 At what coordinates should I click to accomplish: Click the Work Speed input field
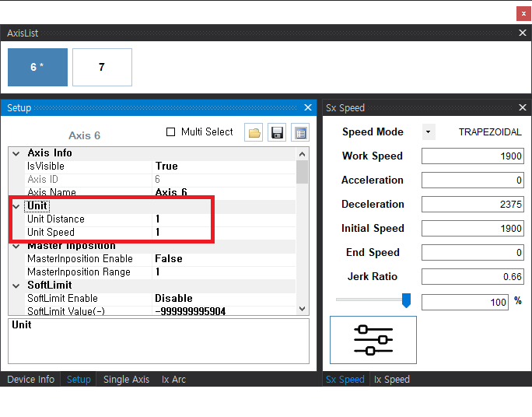point(472,156)
